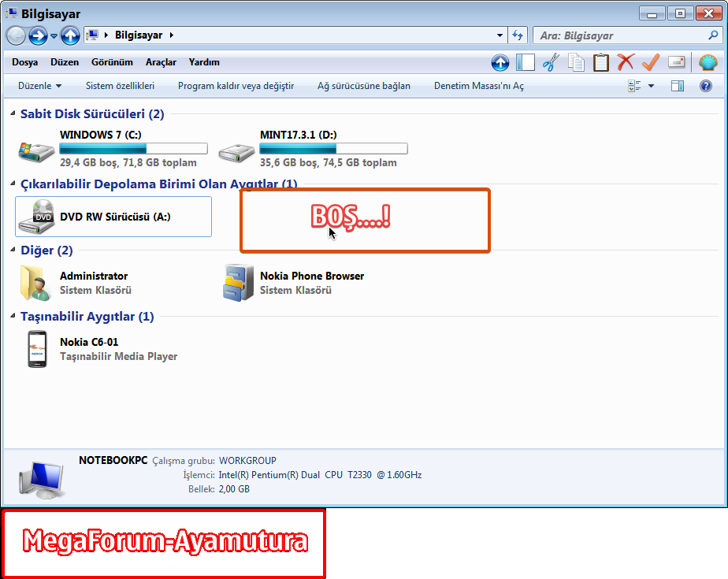Viewport: 728px width, 579px height.
Task: Open the Dosya menu
Action: tap(24, 62)
